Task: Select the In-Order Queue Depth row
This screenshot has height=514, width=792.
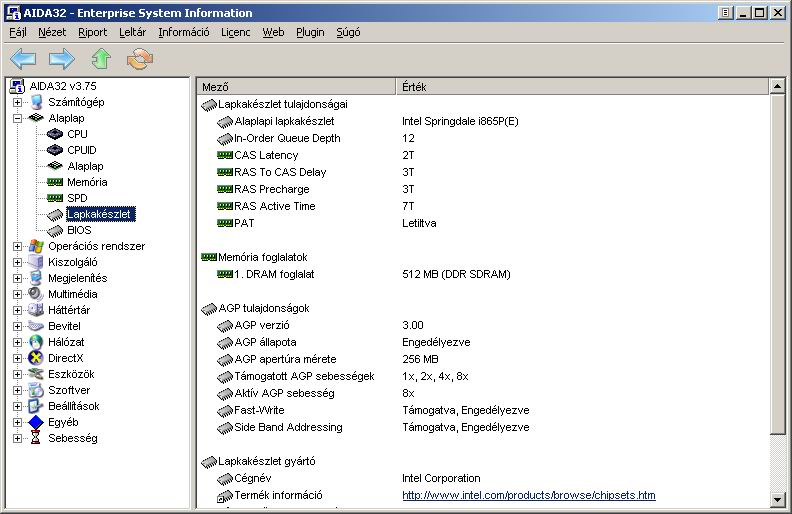Action: 483,138
